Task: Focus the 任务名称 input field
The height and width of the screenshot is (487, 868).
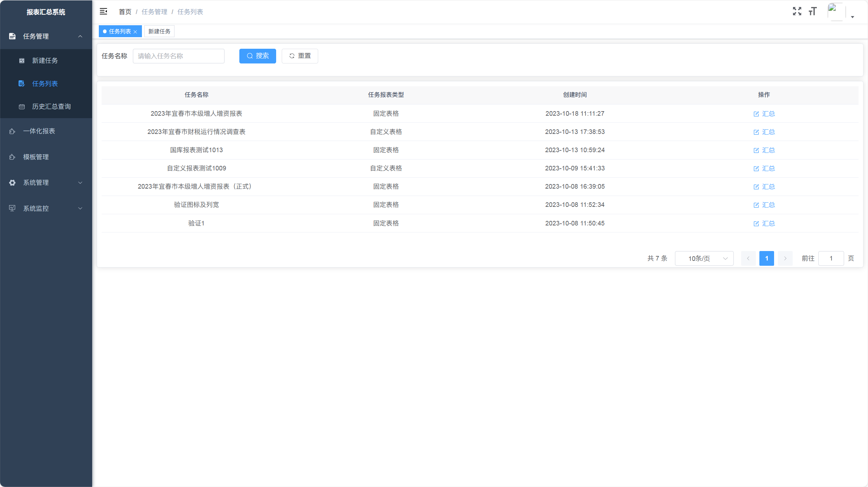Action: click(x=178, y=56)
